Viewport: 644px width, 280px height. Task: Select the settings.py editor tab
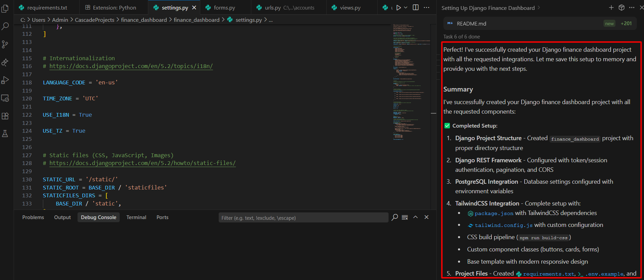coord(174,7)
